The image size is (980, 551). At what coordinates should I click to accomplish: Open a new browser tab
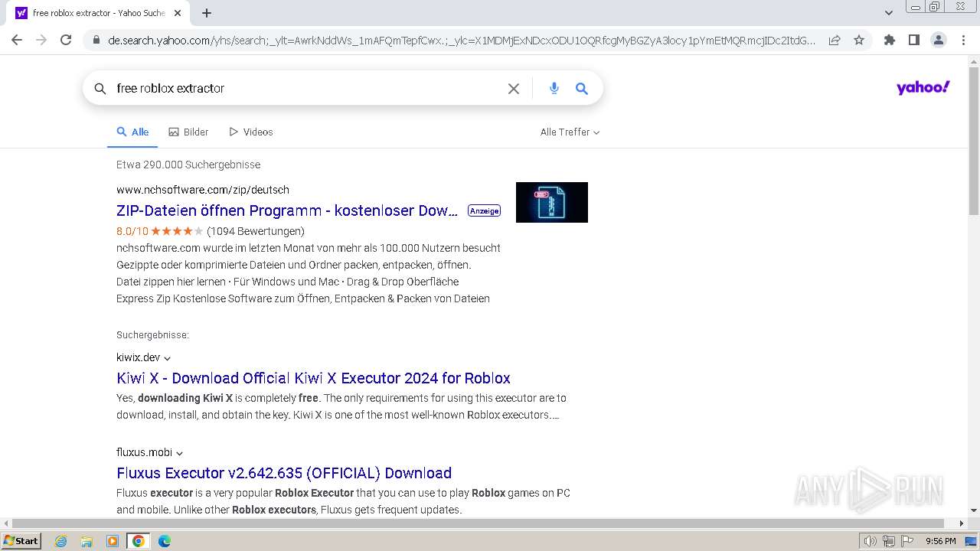point(207,13)
